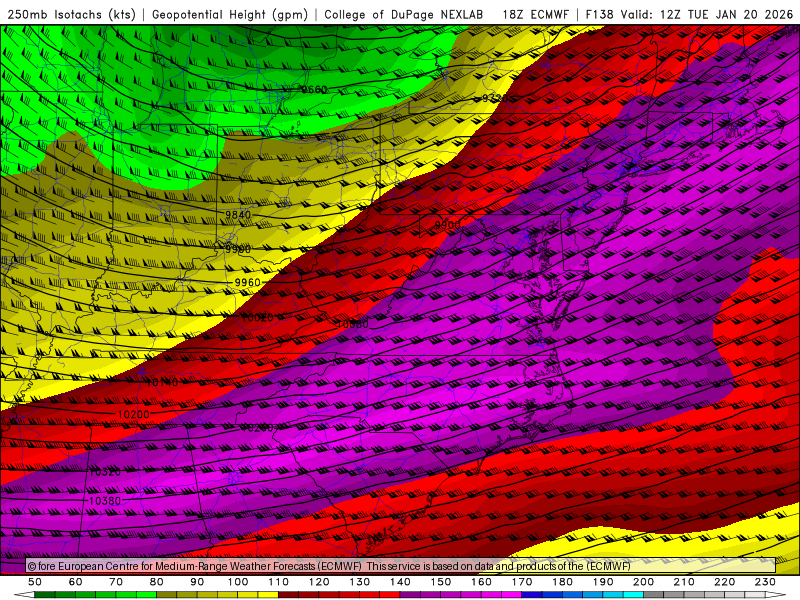Click the 10020 height contour label
The height and width of the screenshot is (600, 800).
point(257,317)
